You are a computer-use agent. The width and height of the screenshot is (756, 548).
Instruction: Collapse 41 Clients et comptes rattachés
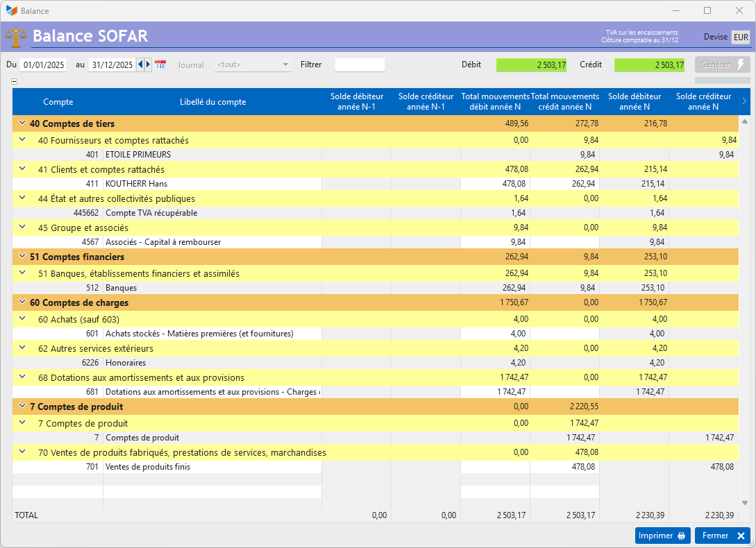coord(22,169)
